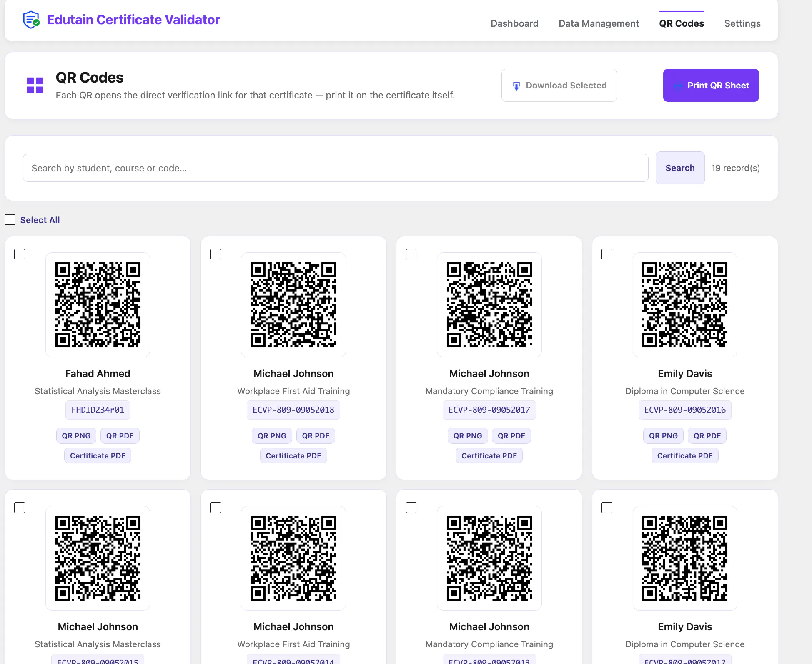Open the Dashboard tab
Image resolution: width=812 pixels, height=664 pixels.
[514, 23]
